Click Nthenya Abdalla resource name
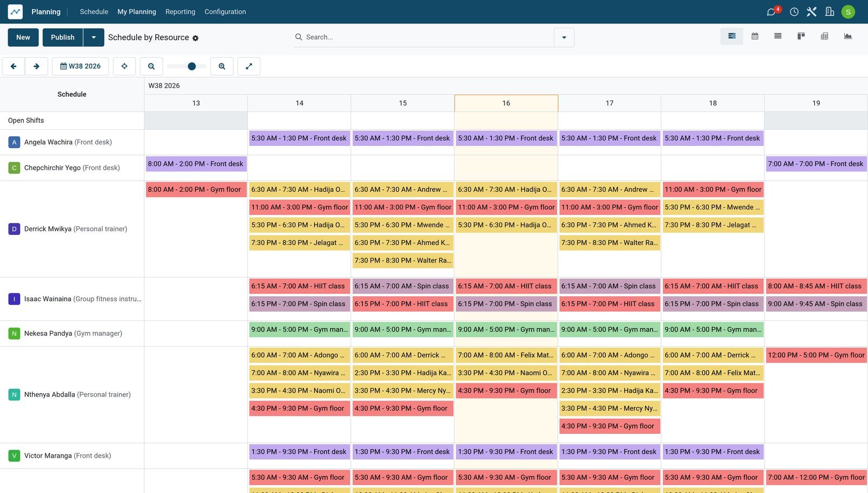This screenshot has width=868, height=493. 49,395
